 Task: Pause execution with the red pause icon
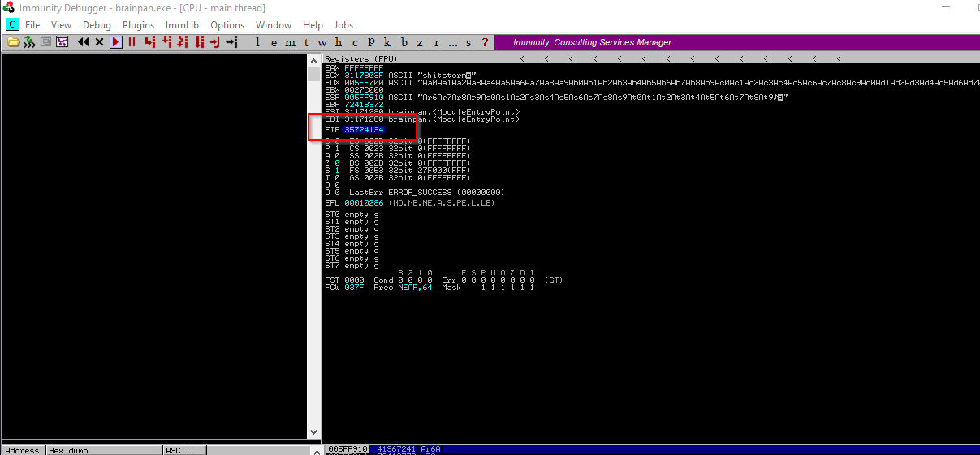[x=132, y=42]
